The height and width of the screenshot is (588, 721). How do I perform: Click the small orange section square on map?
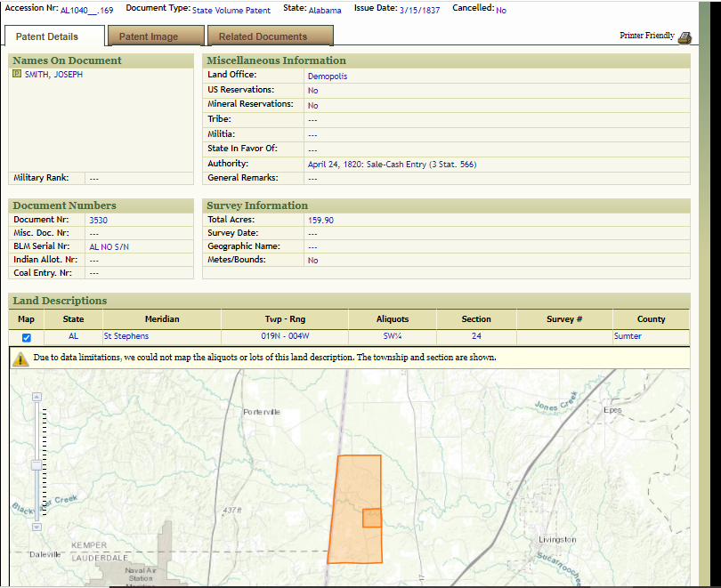coord(372,518)
